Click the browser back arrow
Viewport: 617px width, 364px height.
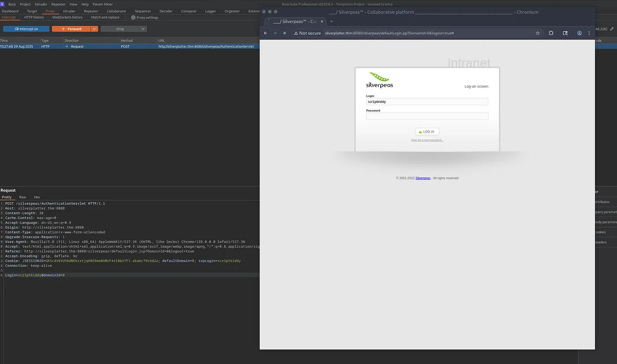tap(265, 33)
